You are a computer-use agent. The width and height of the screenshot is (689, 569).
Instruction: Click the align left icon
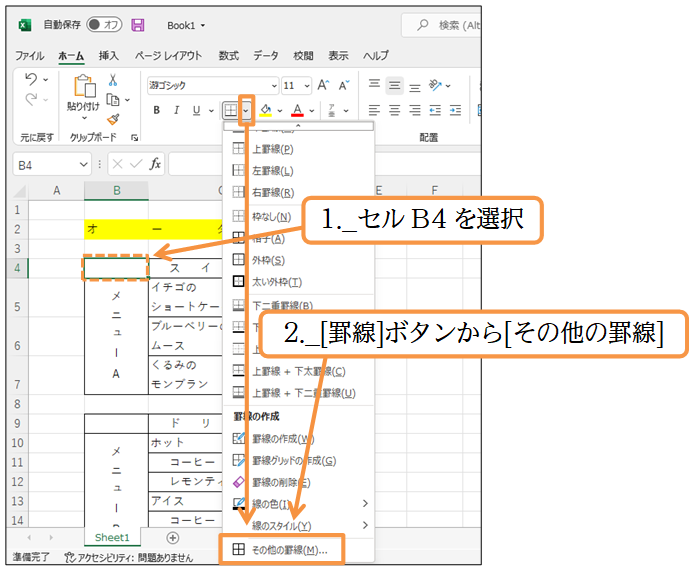tap(374, 110)
